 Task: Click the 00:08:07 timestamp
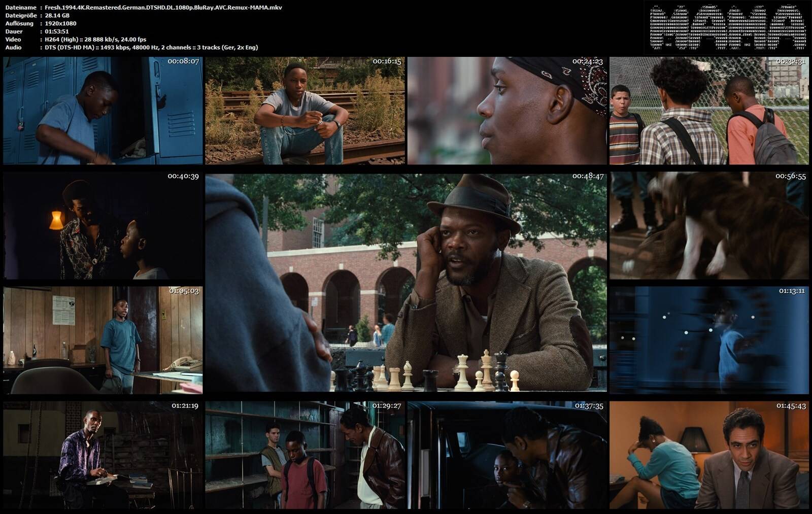183,61
